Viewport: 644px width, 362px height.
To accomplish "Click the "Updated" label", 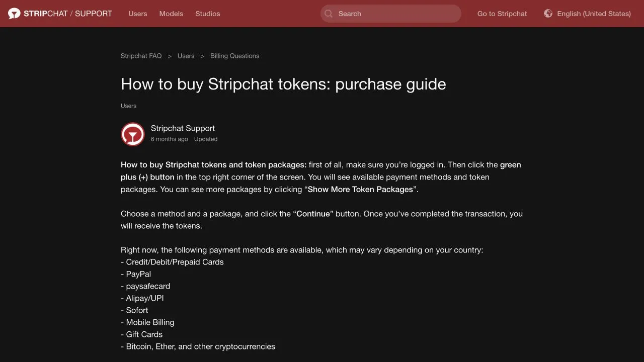I will 206,139.
